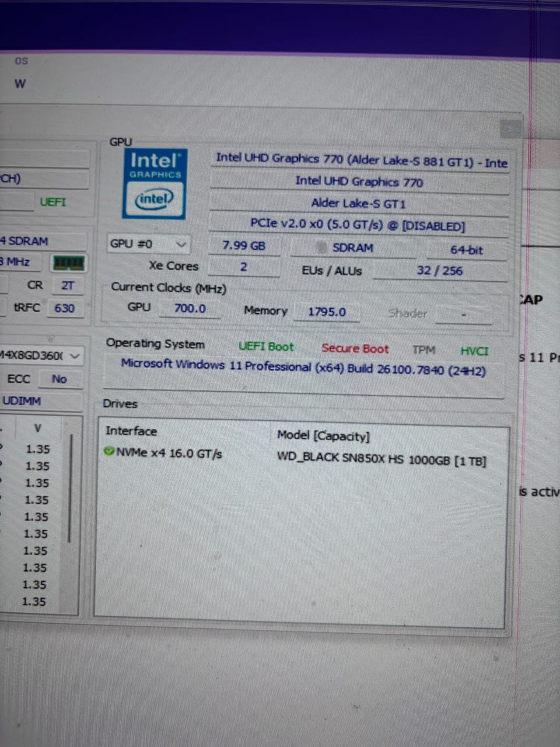Click the green memory module icon
This screenshot has width=560, height=747.
(69, 263)
